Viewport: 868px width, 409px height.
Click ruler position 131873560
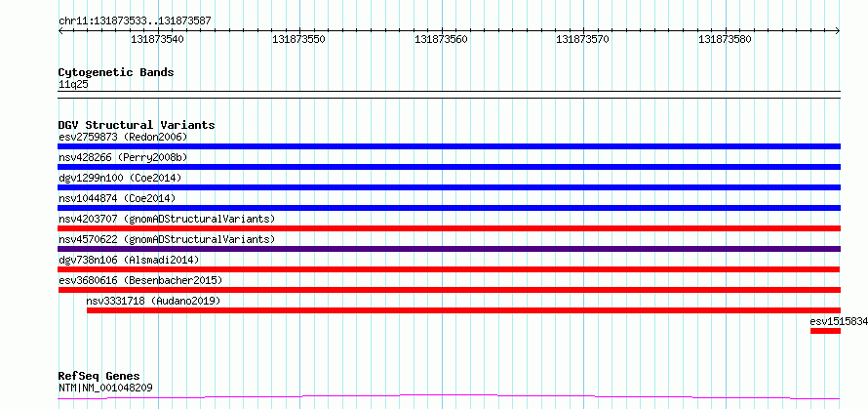[441, 40]
